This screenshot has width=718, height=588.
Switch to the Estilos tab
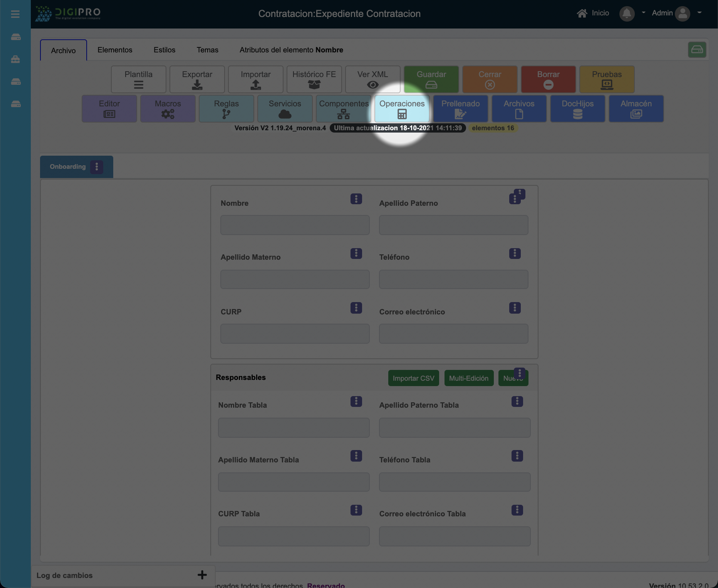164,50
